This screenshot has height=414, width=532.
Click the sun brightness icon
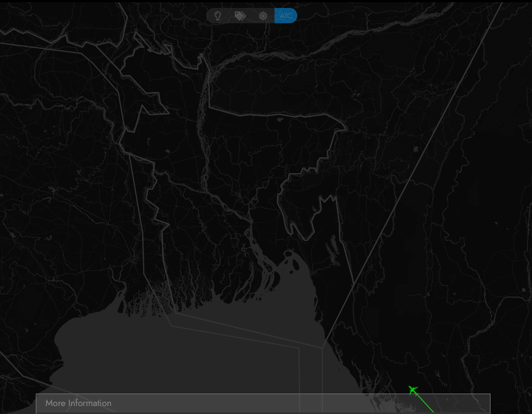(x=263, y=16)
